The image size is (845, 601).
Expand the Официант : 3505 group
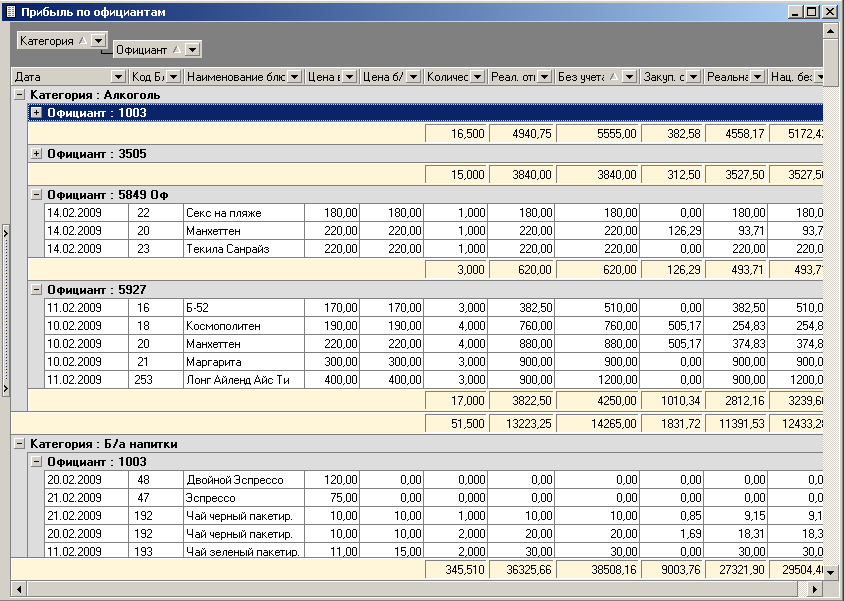[37, 154]
